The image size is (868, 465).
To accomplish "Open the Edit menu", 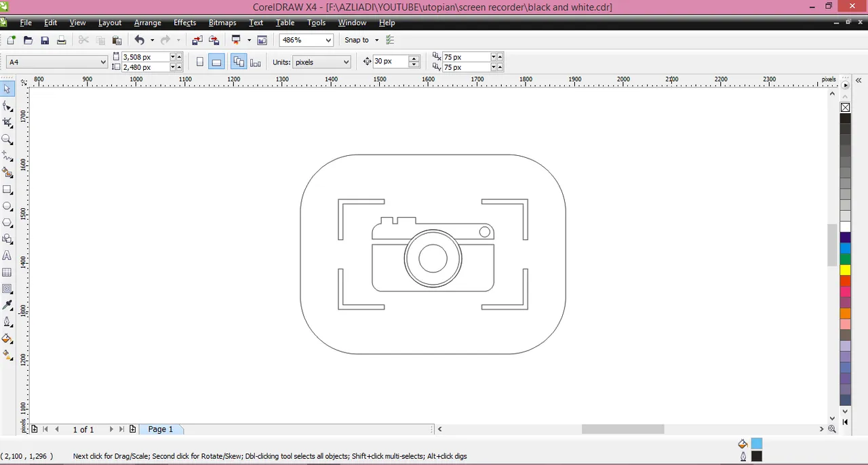I will pos(50,22).
